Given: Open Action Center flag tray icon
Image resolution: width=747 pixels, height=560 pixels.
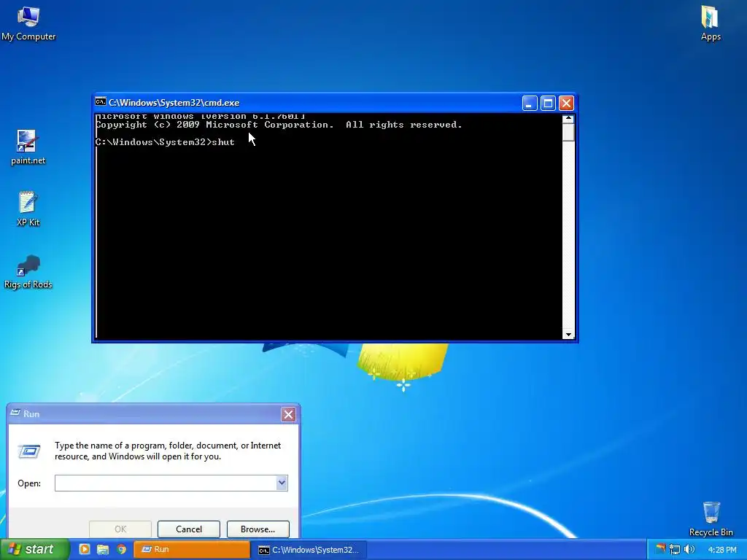Looking at the screenshot, I should point(660,549).
